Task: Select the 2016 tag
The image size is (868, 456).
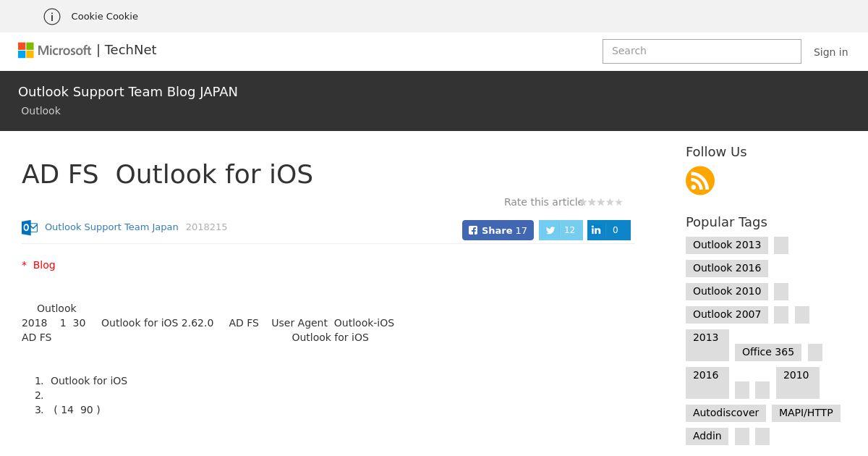Action: pos(707,383)
